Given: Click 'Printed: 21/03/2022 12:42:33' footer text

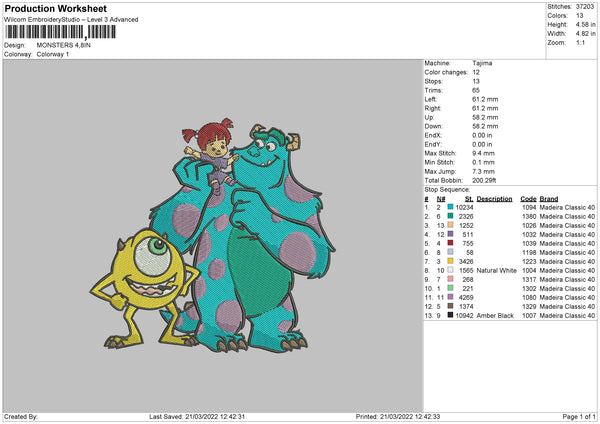Looking at the screenshot, I should point(398,417).
